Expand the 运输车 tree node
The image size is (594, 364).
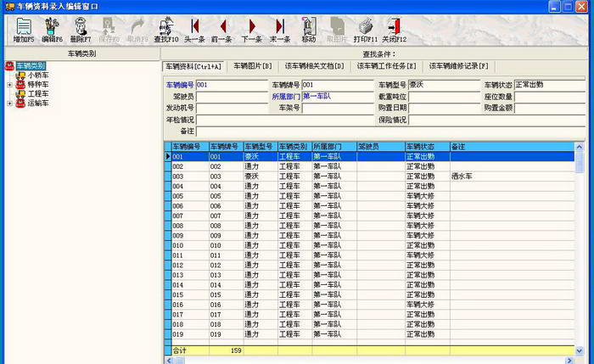(x=10, y=103)
